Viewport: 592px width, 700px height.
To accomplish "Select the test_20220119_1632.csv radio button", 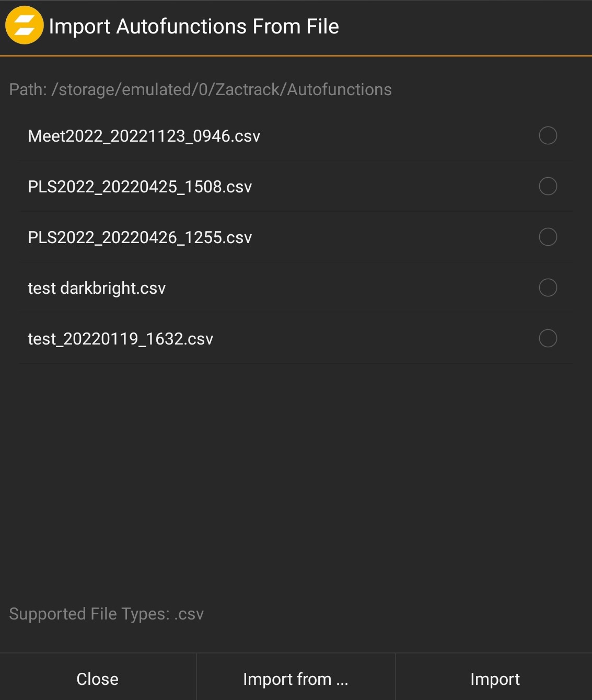I will coord(548,338).
